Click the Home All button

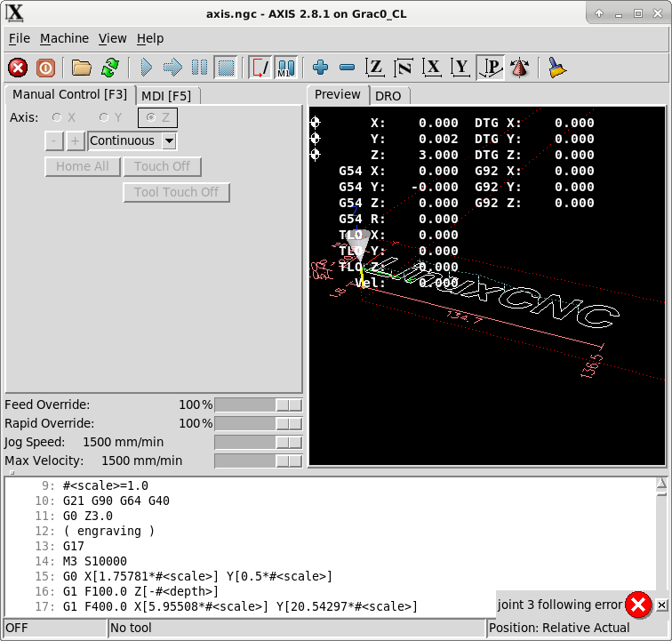83,166
